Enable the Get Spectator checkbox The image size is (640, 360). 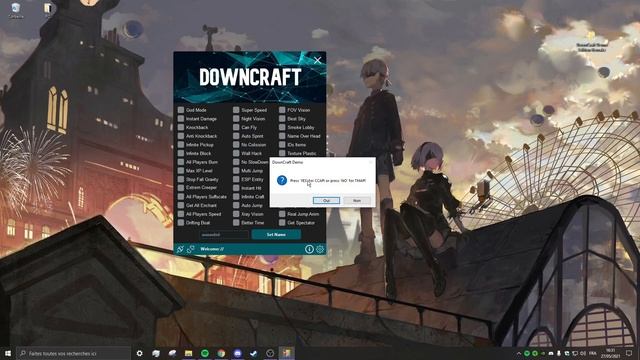pyautogui.click(x=282, y=223)
